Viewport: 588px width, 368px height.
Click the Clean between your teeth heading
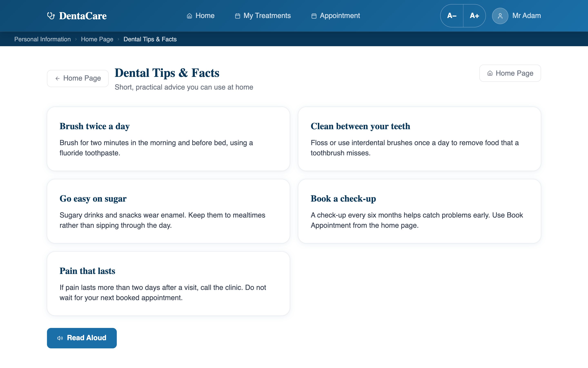point(360,126)
